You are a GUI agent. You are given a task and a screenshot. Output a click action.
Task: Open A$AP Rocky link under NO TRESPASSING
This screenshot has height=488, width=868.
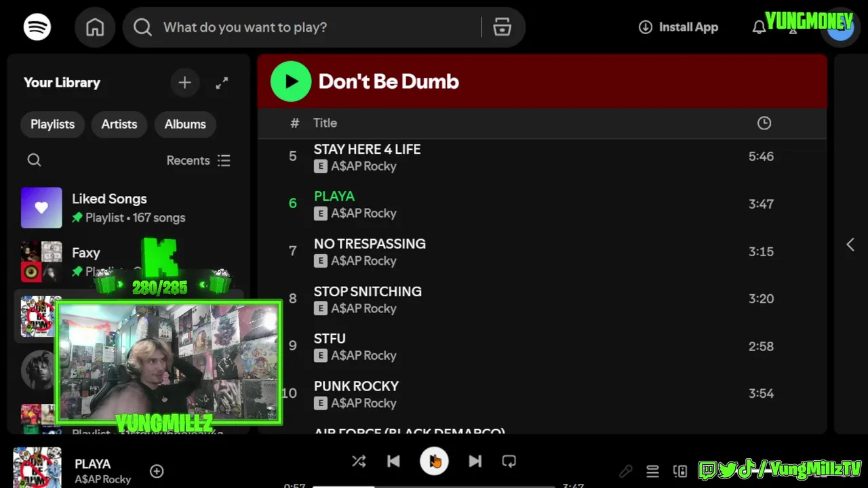[x=363, y=261]
